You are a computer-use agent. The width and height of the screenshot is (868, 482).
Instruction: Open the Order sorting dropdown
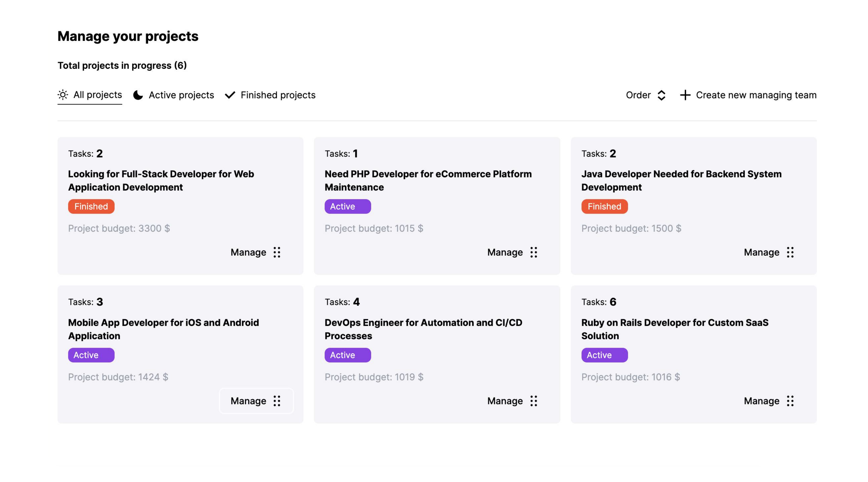pyautogui.click(x=646, y=95)
